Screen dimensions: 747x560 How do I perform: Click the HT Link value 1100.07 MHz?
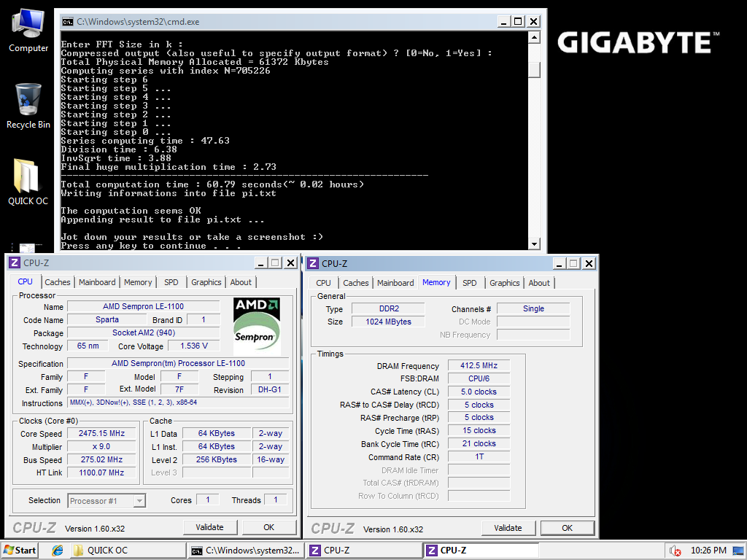point(101,472)
